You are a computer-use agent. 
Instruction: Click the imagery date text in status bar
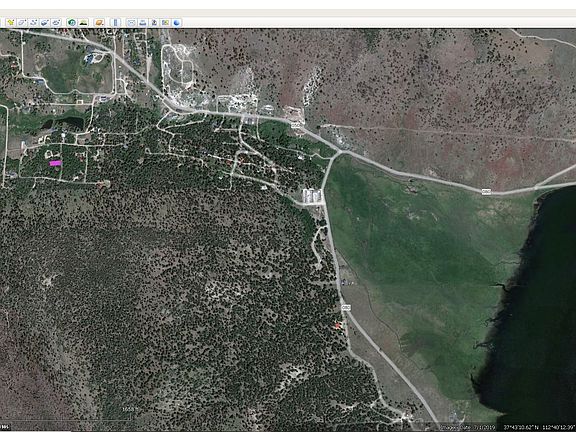[x=469, y=427]
